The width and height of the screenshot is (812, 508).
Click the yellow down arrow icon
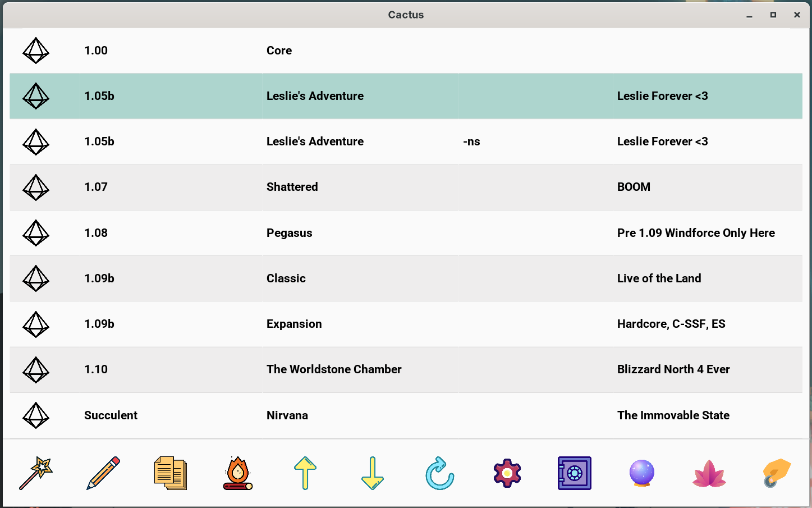(373, 473)
